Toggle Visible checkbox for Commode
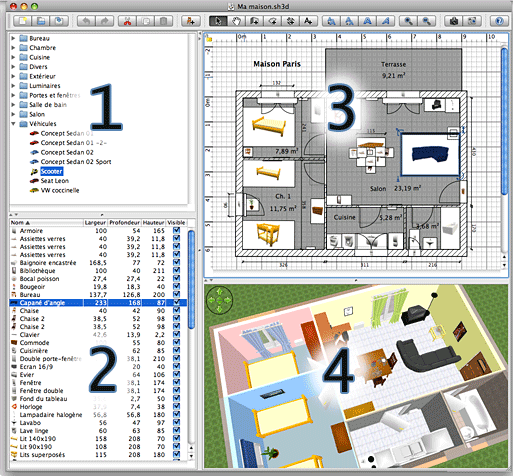The height and width of the screenshot is (476, 513). pos(176,342)
